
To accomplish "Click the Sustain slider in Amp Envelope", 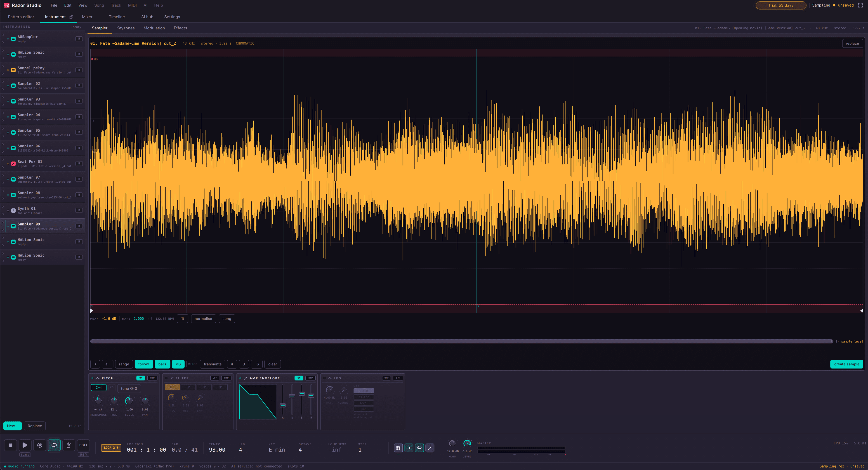I will (302, 400).
